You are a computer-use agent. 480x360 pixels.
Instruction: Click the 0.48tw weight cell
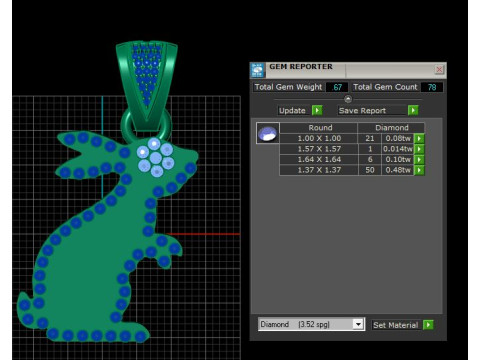pyautogui.click(x=398, y=170)
